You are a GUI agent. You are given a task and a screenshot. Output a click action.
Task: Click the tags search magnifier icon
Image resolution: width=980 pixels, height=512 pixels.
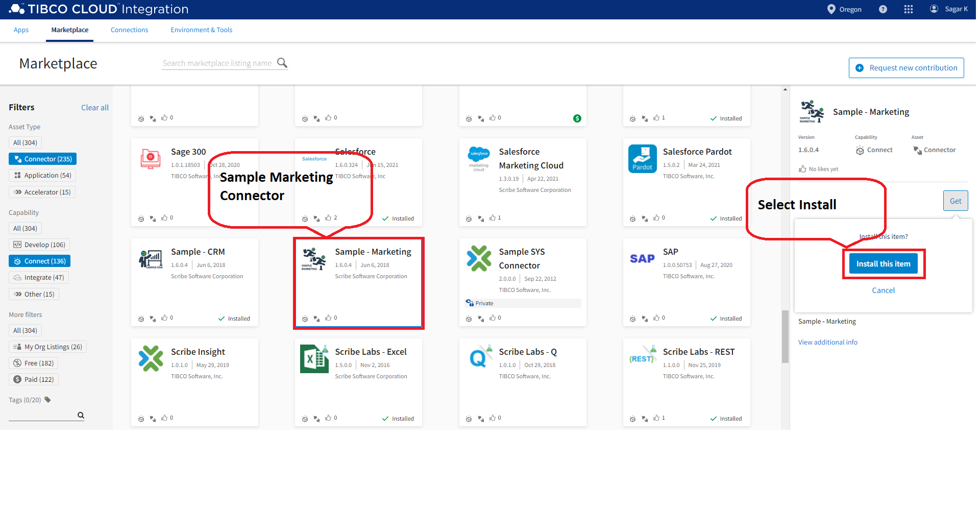[x=81, y=415]
